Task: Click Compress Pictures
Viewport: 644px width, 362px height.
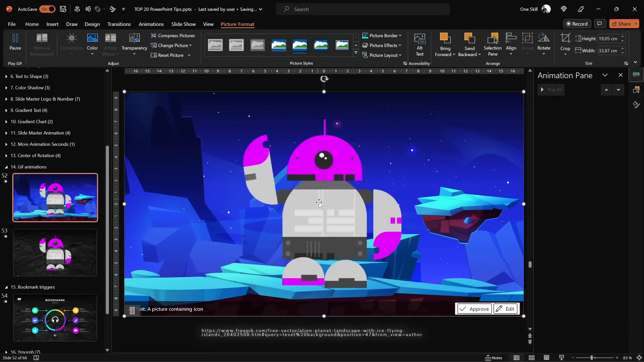Action: (173, 36)
